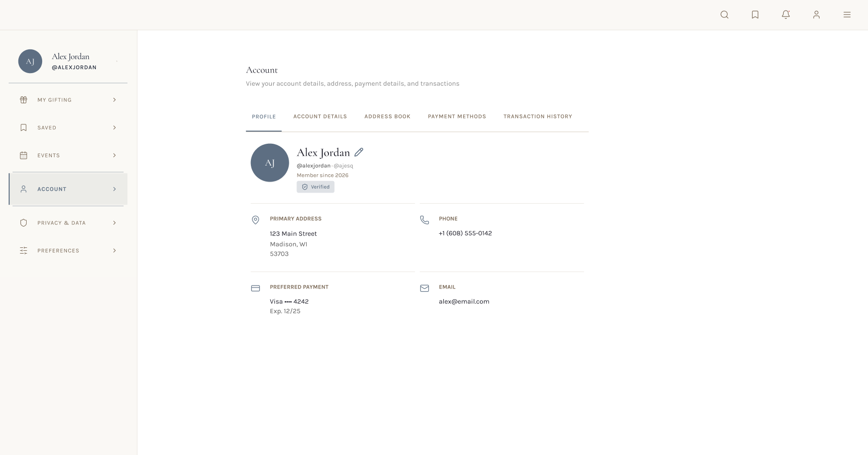Click the sliders icon beside Preferences

(23, 251)
